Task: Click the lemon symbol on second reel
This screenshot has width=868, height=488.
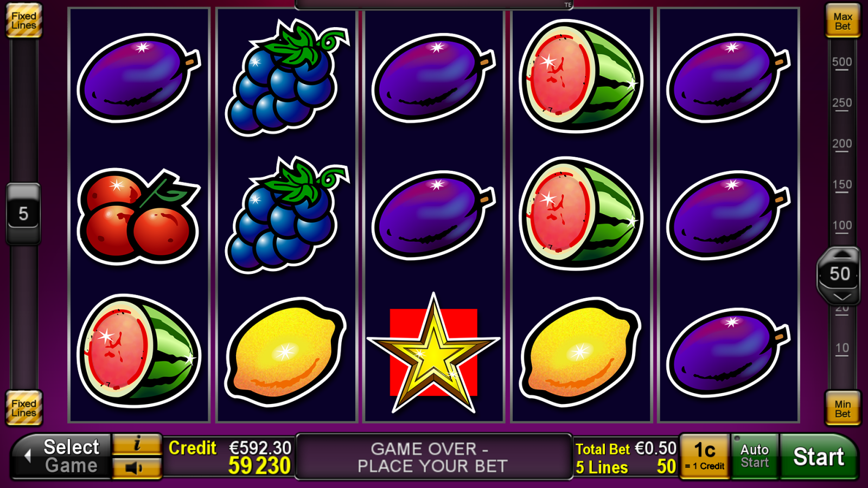Action: (x=286, y=352)
